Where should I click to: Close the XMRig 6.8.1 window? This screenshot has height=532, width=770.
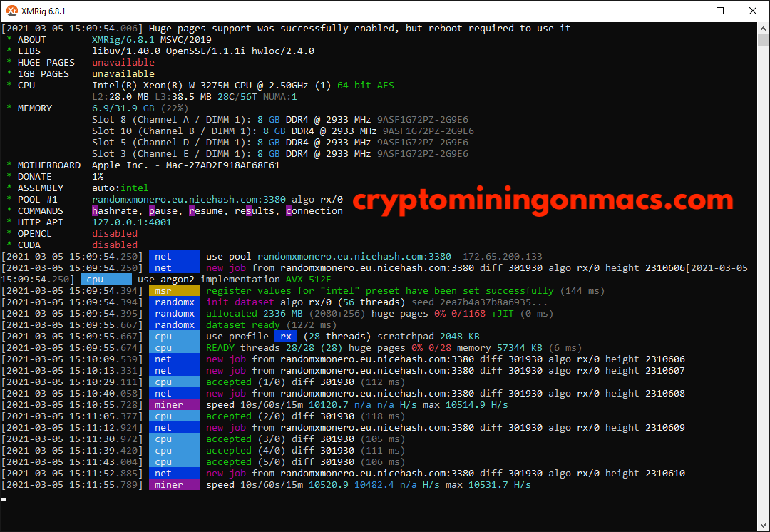coord(752,11)
